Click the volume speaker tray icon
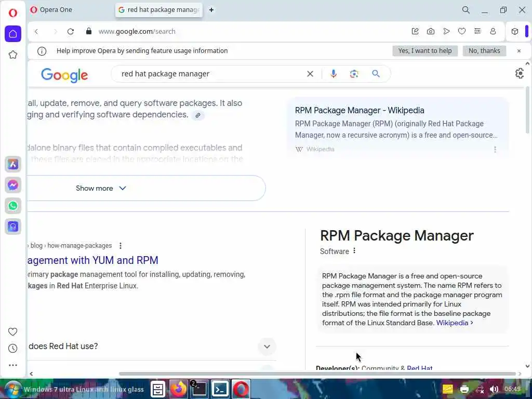 [494, 389]
